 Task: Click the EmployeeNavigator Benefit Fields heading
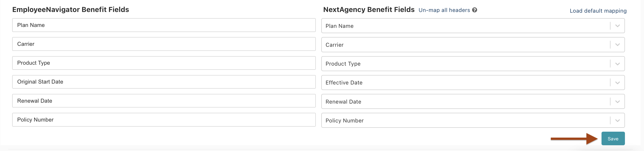pyautogui.click(x=71, y=9)
